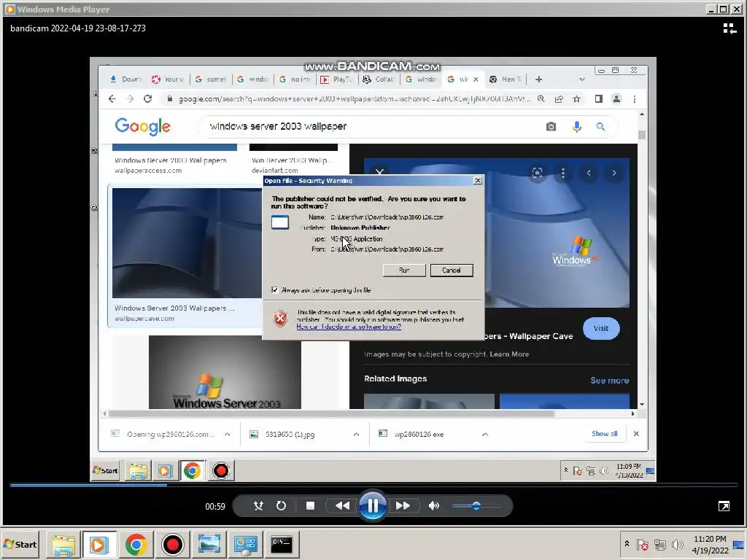
Task: Open the Windows Start menu on the taskbar
Action: pyautogui.click(x=20, y=544)
